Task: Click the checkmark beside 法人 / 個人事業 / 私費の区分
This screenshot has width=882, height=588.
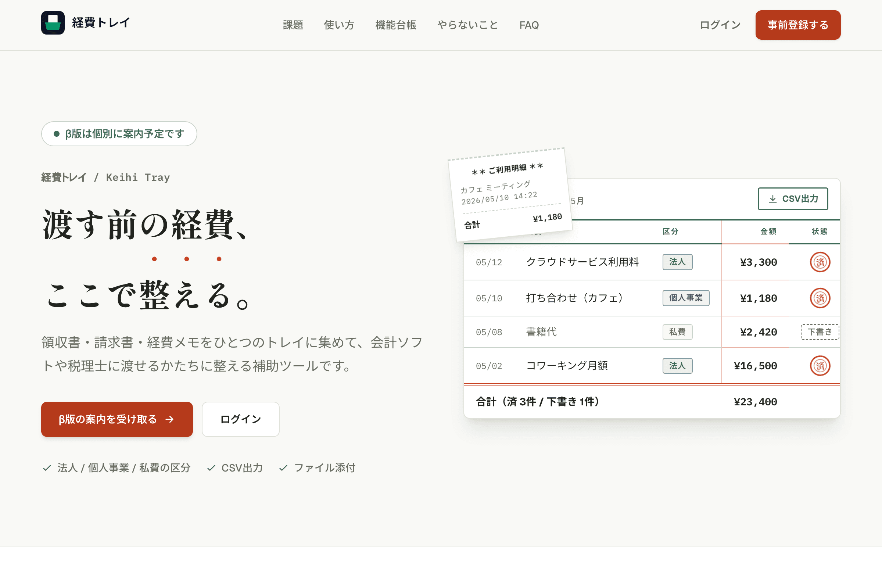Action: [x=47, y=467]
